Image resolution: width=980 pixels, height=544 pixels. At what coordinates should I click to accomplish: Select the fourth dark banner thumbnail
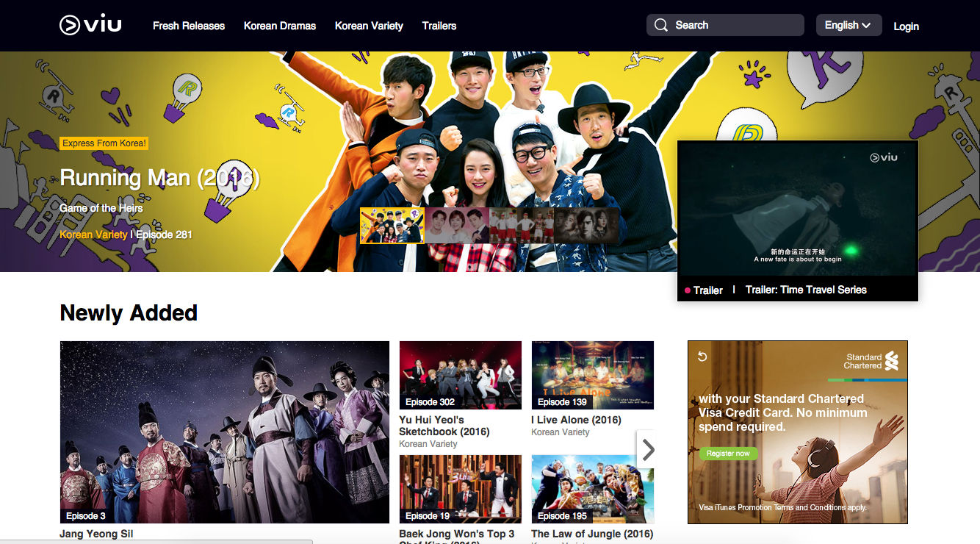[x=586, y=225]
